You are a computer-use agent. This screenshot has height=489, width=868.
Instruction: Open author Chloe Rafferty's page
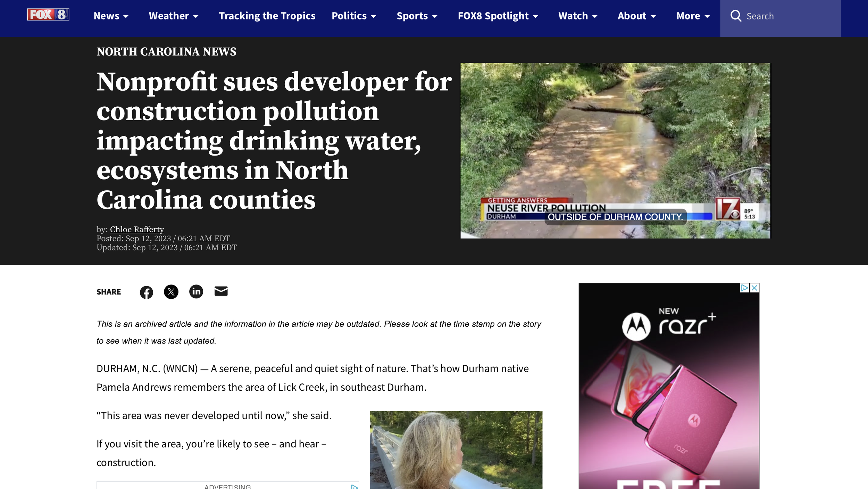click(x=137, y=229)
